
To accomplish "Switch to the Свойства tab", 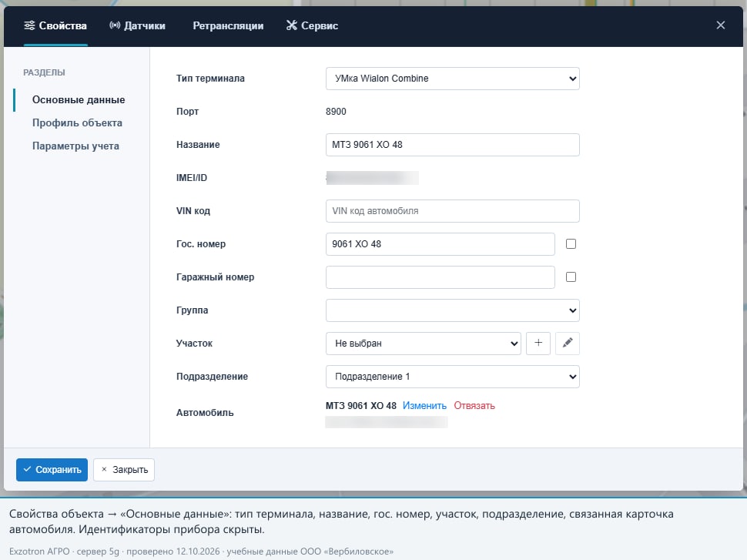I will tap(55, 25).
